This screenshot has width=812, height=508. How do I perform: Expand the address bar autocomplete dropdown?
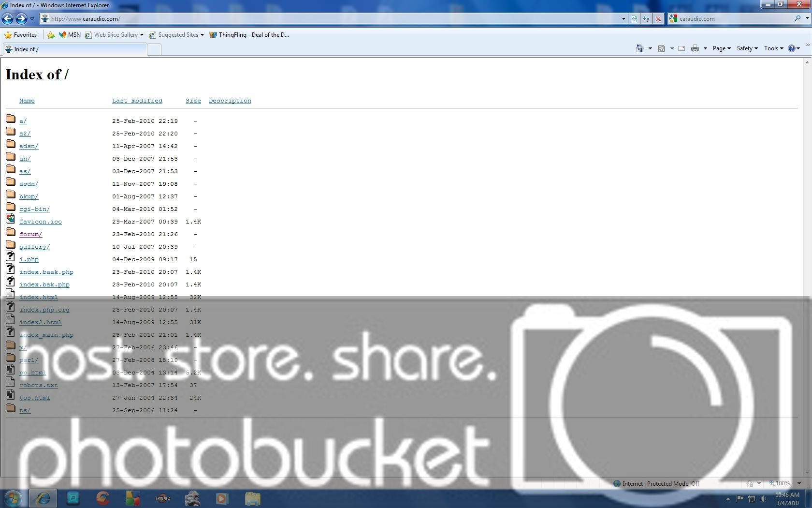623,19
